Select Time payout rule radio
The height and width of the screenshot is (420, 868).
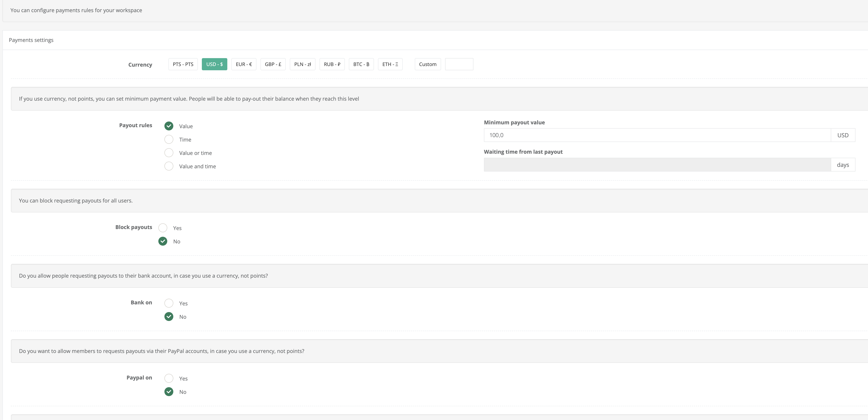169,139
